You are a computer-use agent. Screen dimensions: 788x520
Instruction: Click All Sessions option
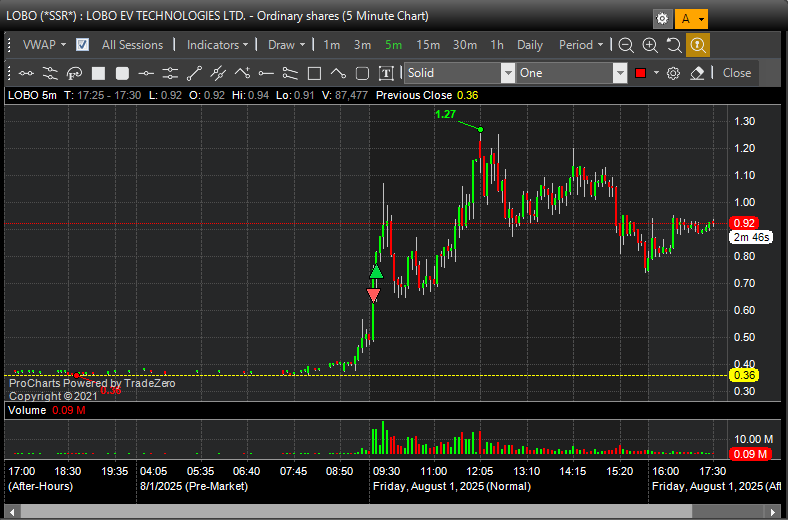tap(132, 45)
